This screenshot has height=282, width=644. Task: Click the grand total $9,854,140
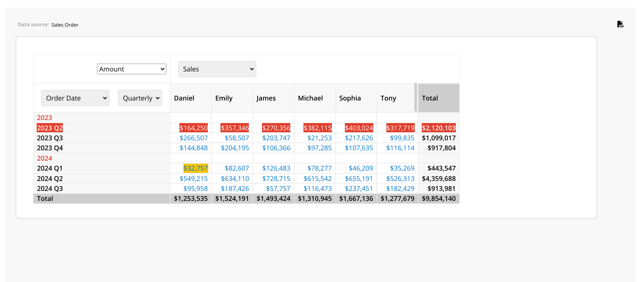439,199
